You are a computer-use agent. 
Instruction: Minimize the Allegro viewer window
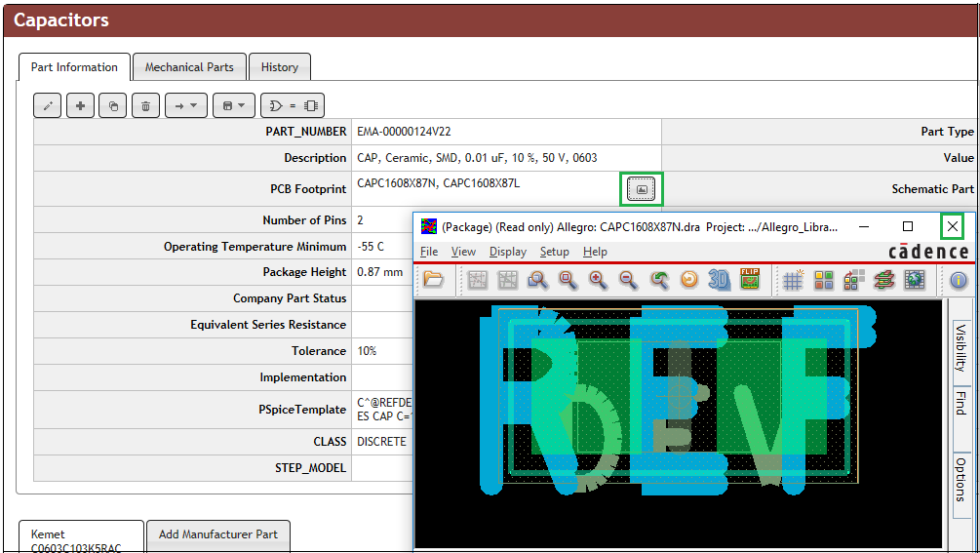click(864, 226)
